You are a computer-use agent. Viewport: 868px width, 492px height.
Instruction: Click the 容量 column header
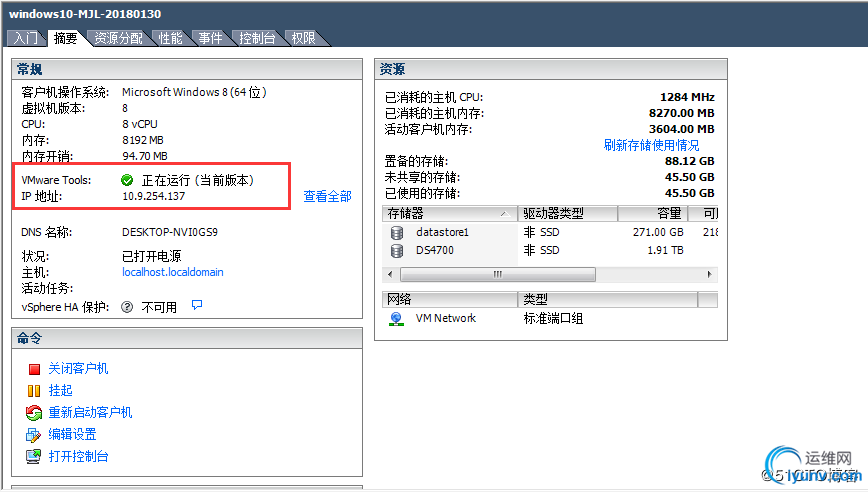point(653,214)
